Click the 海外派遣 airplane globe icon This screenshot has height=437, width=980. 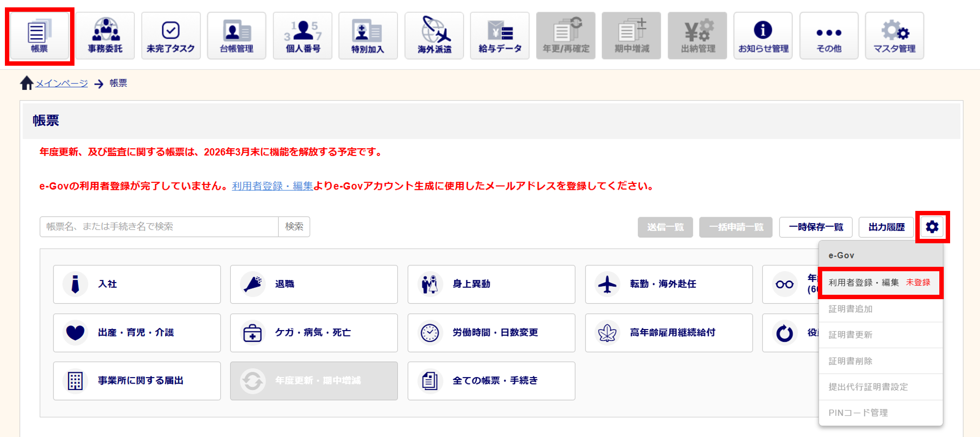click(434, 36)
